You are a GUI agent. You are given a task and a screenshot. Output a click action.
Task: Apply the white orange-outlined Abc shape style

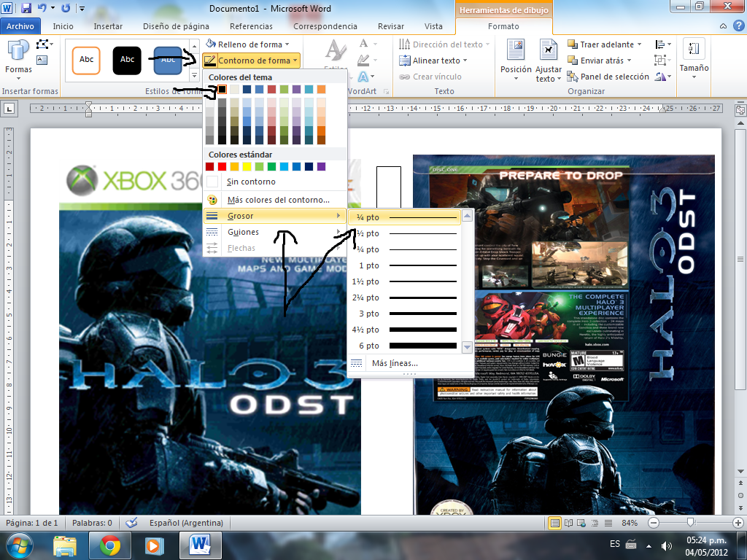86,61
